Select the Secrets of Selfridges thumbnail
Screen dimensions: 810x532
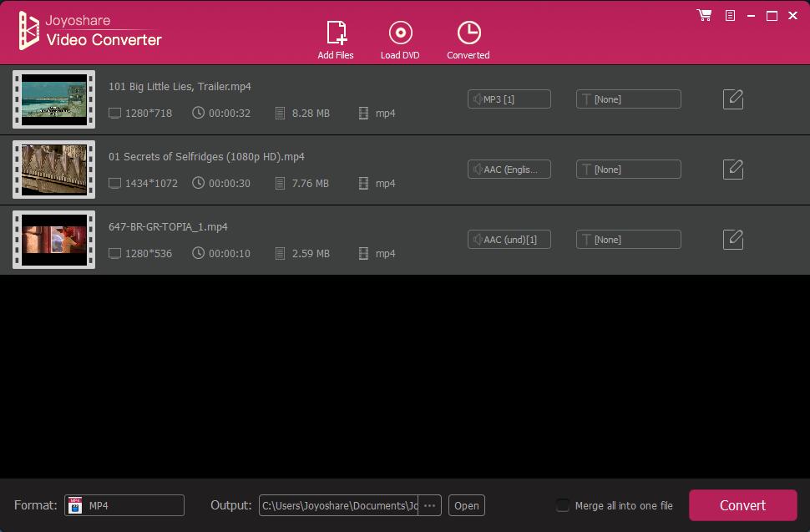tap(53, 170)
